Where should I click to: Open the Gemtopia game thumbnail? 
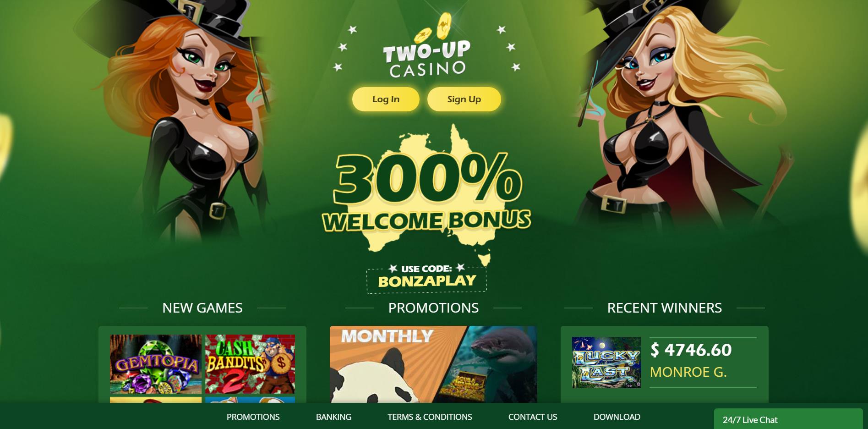tap(156, 364)
